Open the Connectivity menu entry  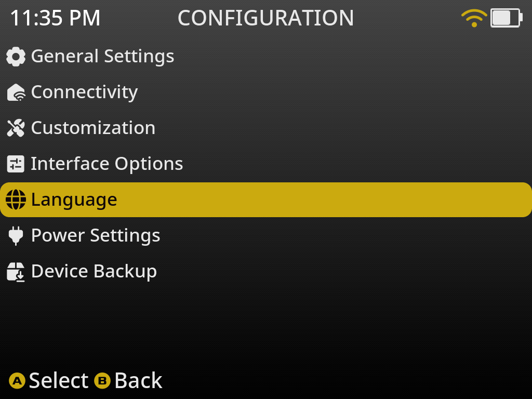tap(84, 92)
